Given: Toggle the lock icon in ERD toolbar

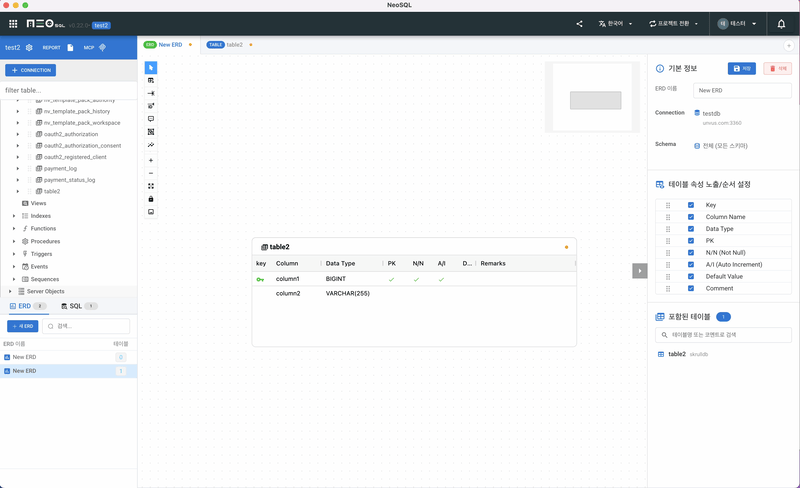Looking at the screenshot, I should click(151, 199).
